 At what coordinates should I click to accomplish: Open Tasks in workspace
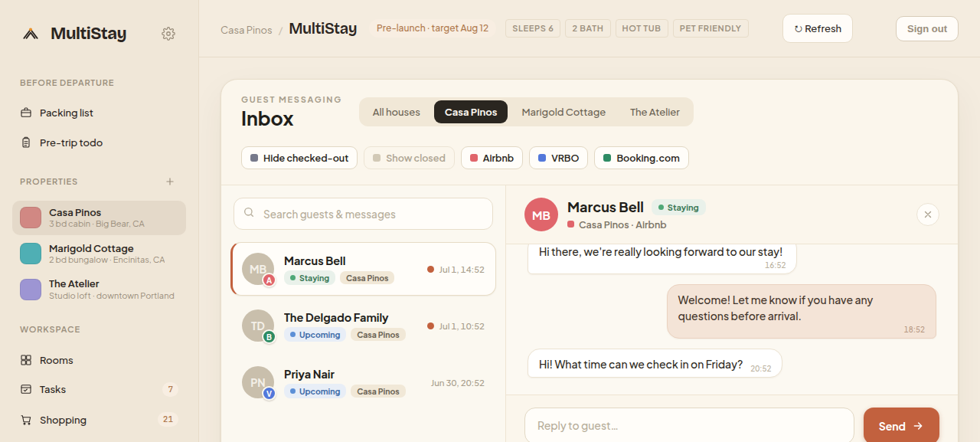(x=99, y=389)
